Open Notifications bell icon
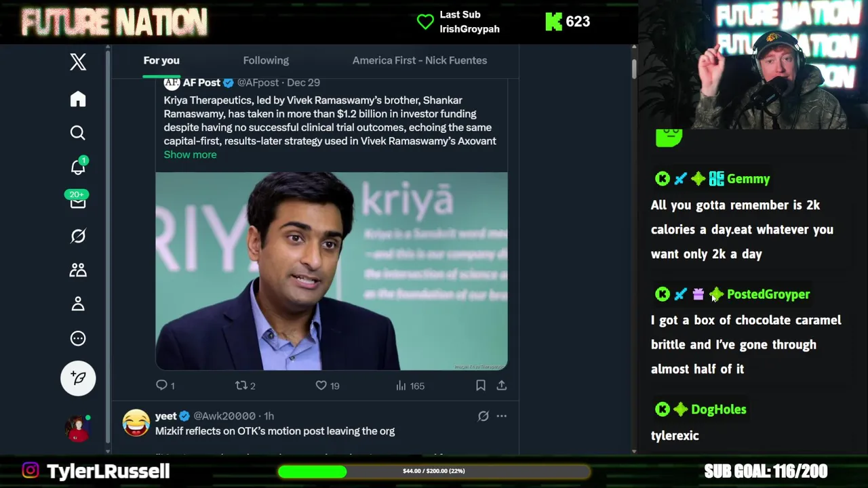Screen dimensions: 868x488 [78, 167]
